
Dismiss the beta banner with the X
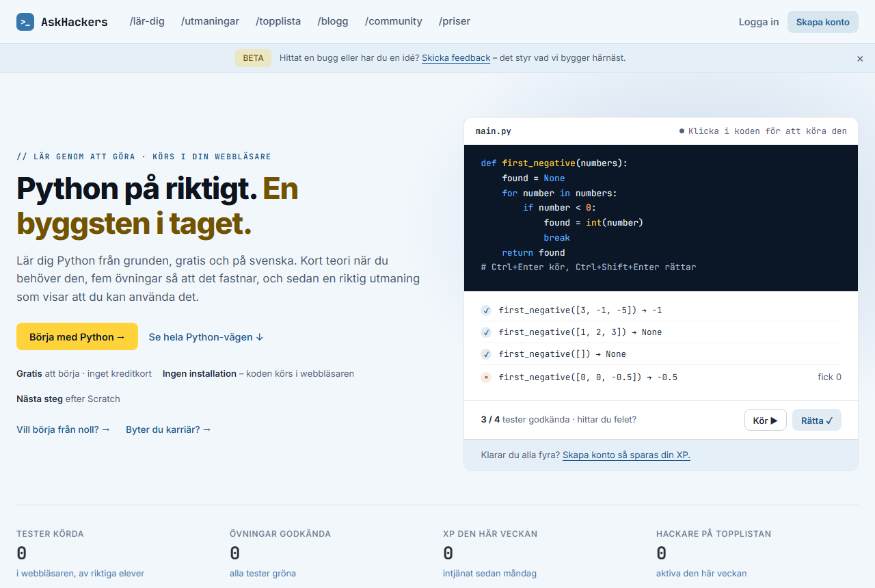(860, 59)
